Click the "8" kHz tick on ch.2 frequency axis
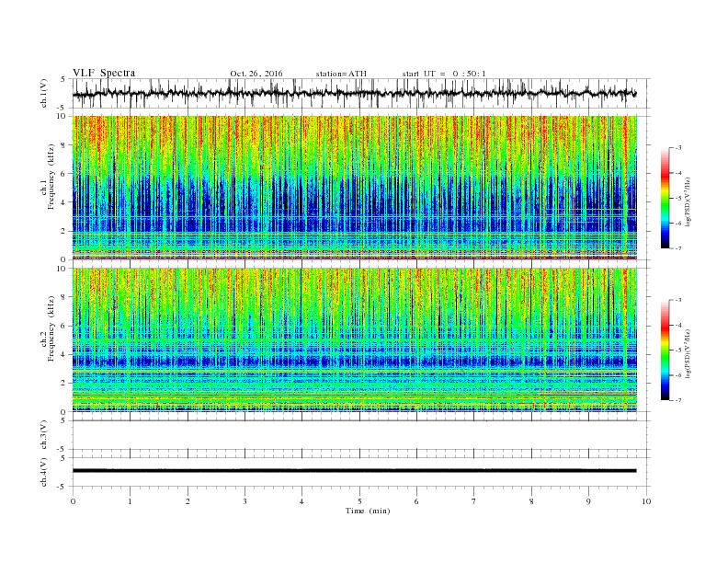The height and width of the screenshot is (563, 728). [64, 297]
